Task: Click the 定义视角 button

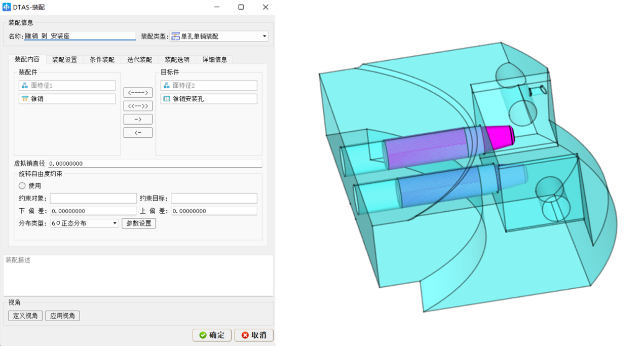Action: pyautogui.click(x=24, y=315)
